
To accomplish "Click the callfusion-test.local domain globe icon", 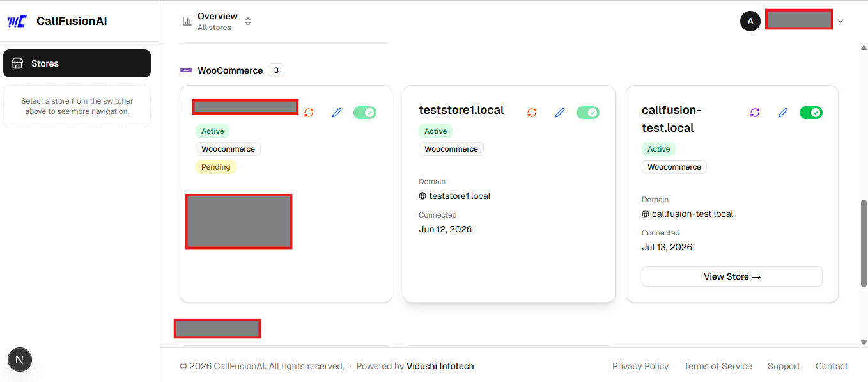I will coord(646,214).
